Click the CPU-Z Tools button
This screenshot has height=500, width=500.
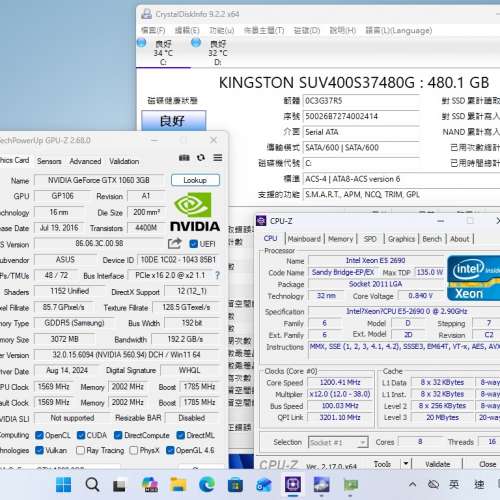coord(382,464)
